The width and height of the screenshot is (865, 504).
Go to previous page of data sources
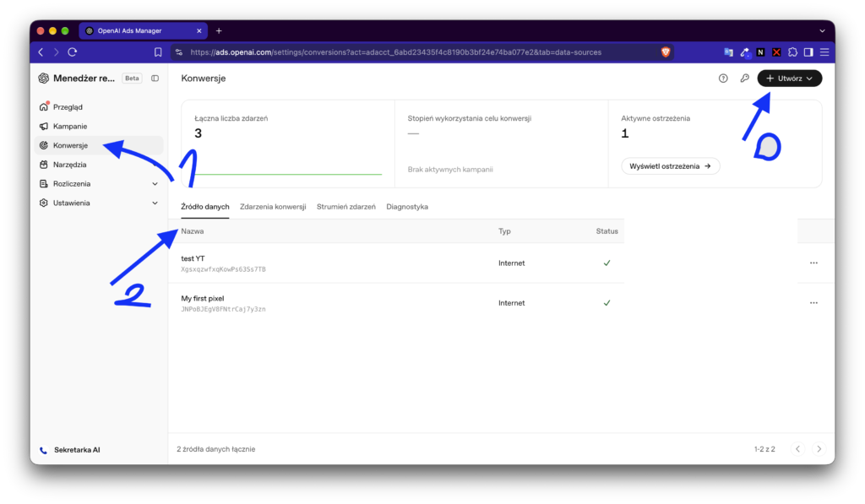click(x=797, y=449)
